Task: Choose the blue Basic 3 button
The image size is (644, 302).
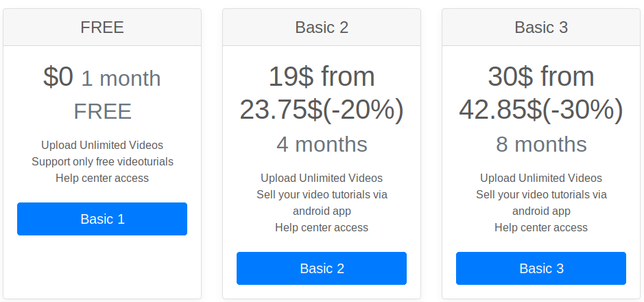Action: (541, 268)
